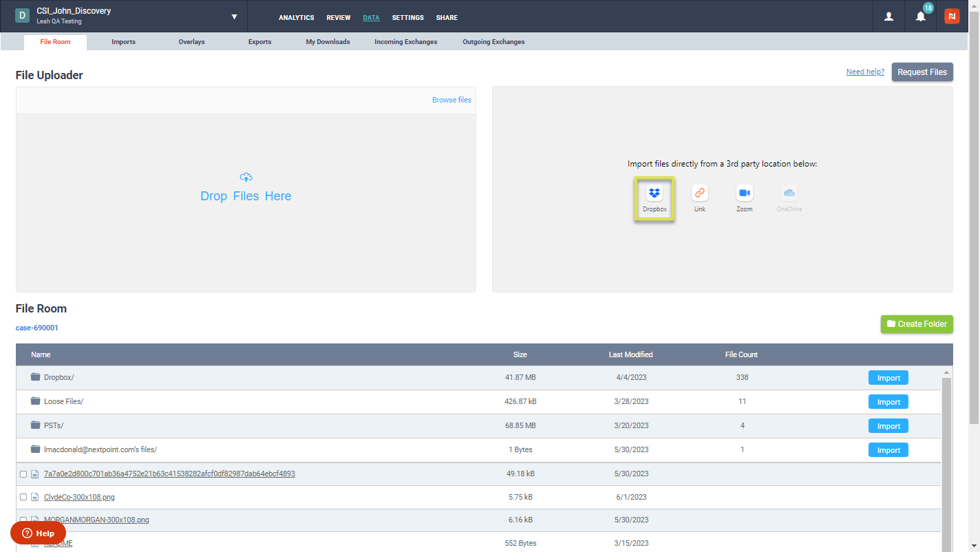Open the Zoom import option
The height and width of the screenshot is (552, 980).
[745, 199]
